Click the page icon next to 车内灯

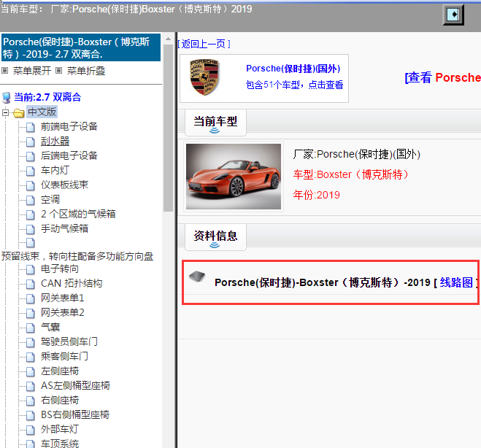[31, 171]
